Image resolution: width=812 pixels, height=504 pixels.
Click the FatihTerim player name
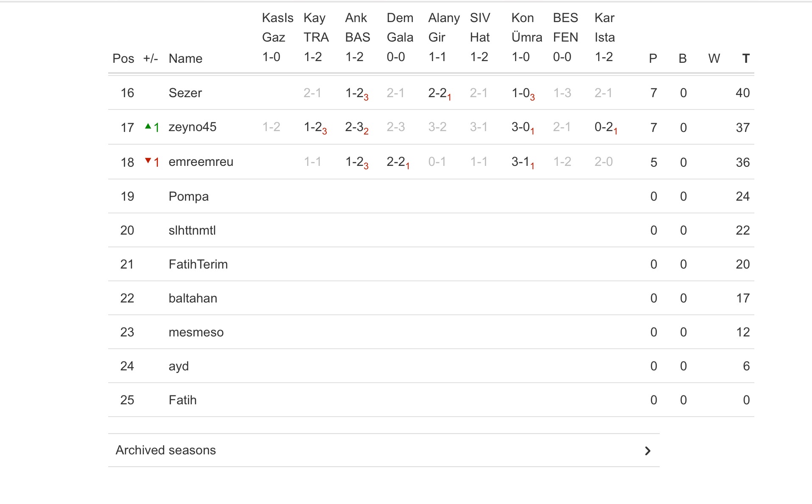pyautogui.click(x=198, y=264)
